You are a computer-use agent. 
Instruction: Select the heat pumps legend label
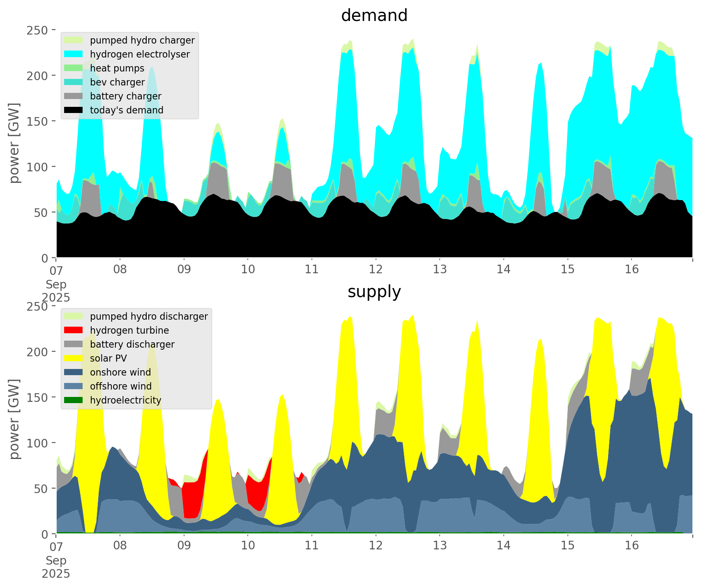[117, 68]
